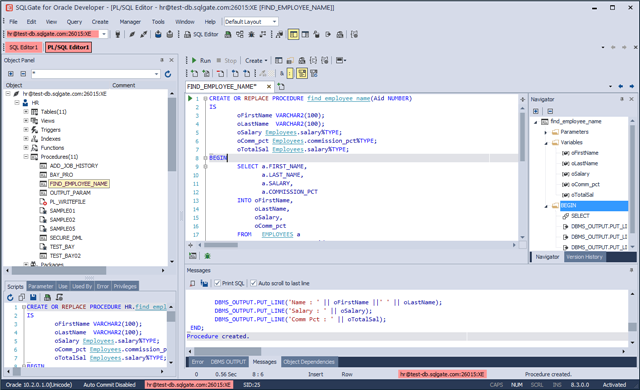
Task: Click the refresh icon in Object Panel
Action: pos(168,74)
